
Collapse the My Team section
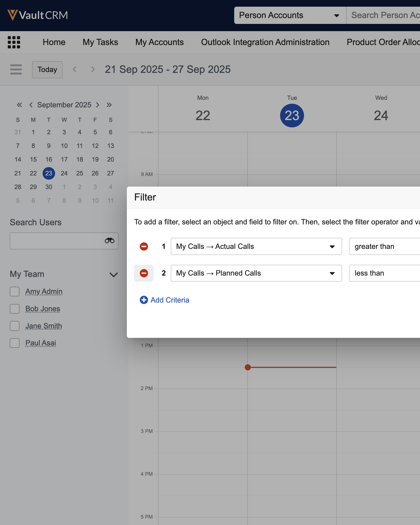pos(113,274)
